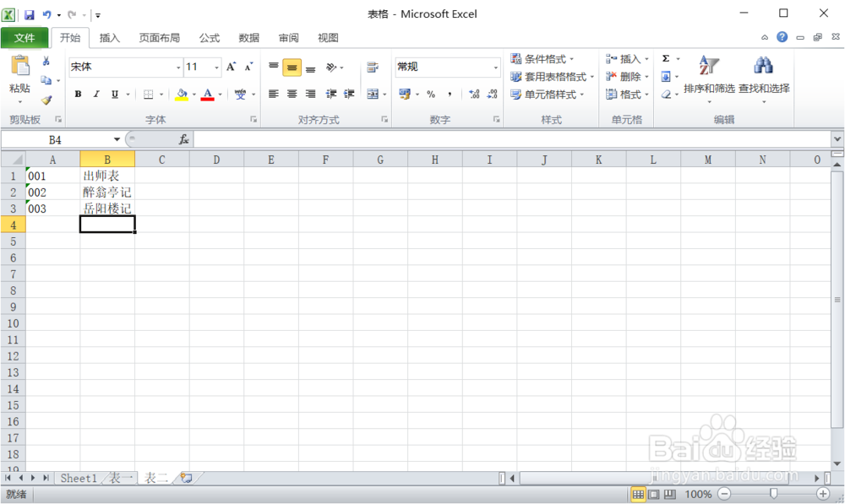Click the text orientation icon
The width and height of the screenshot is (845, 504).
coord(331,68)
